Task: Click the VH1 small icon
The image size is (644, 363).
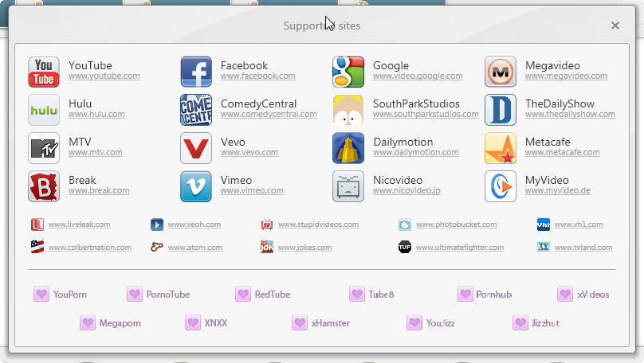Action: click(x=544, y=224)
